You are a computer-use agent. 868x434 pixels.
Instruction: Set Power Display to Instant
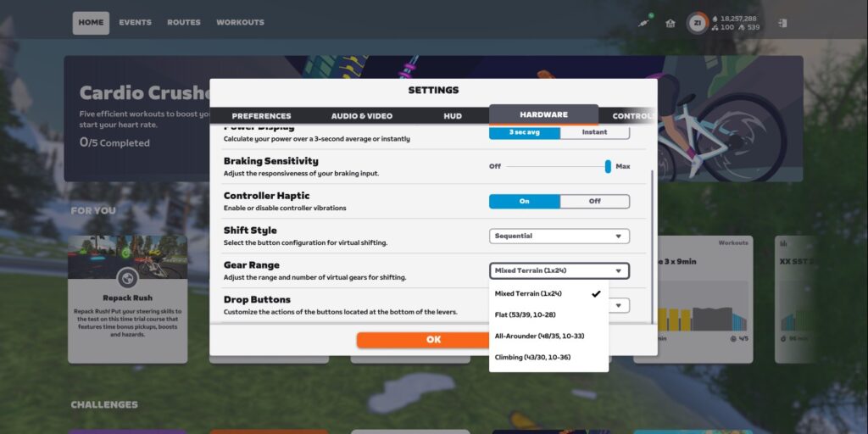(x=594, y=132)
